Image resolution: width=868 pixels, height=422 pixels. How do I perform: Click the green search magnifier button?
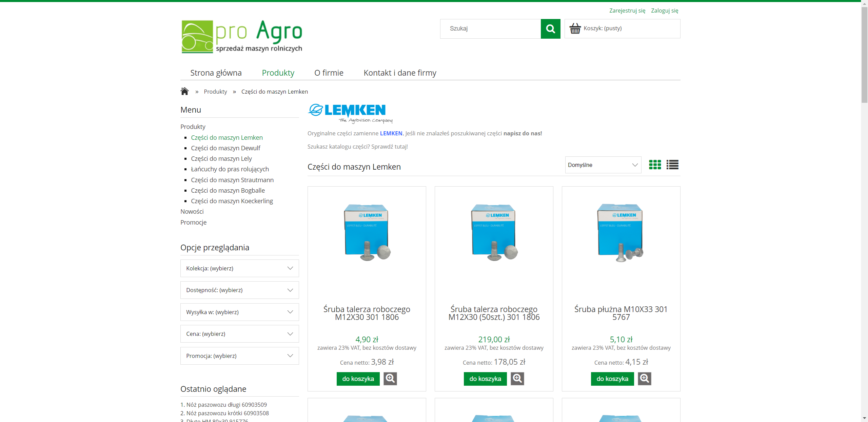click(x=550, y=29)
